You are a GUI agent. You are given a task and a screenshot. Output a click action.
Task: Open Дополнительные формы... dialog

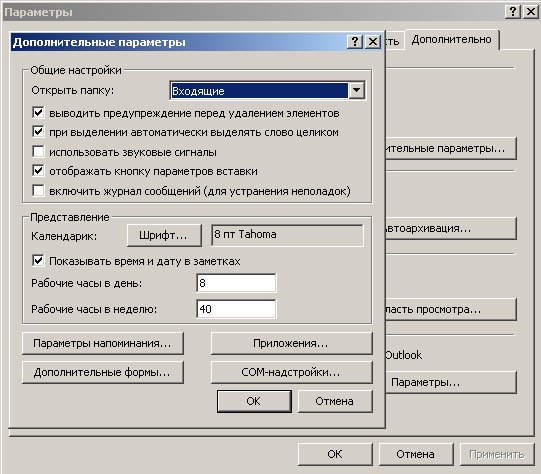pyautogui.click(x=102, y=372)
